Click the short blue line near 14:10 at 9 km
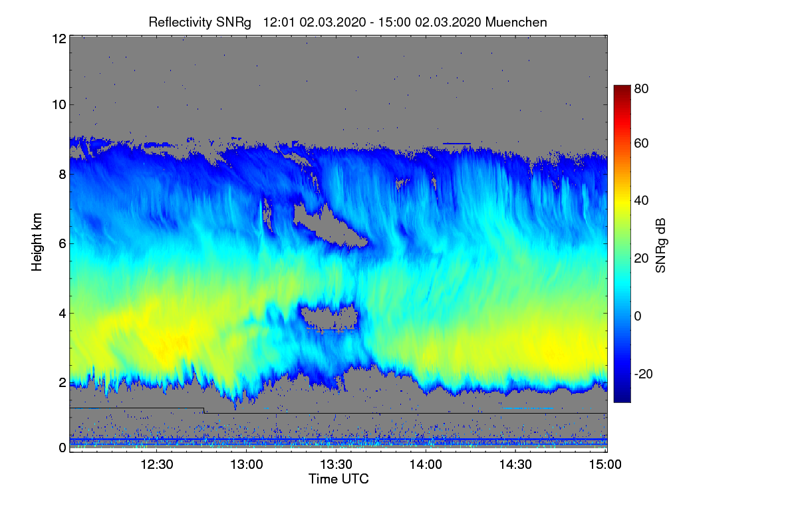 [457, 143]
